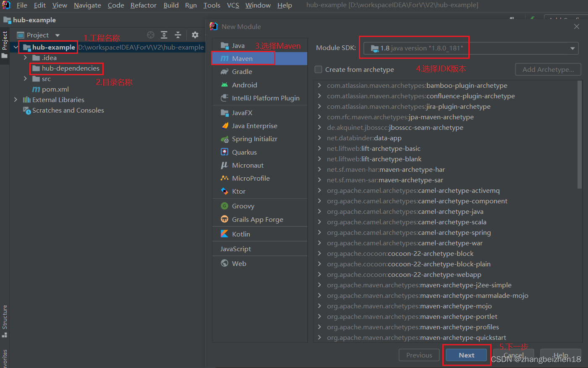Expand the .idea folder node

(25, 58)
